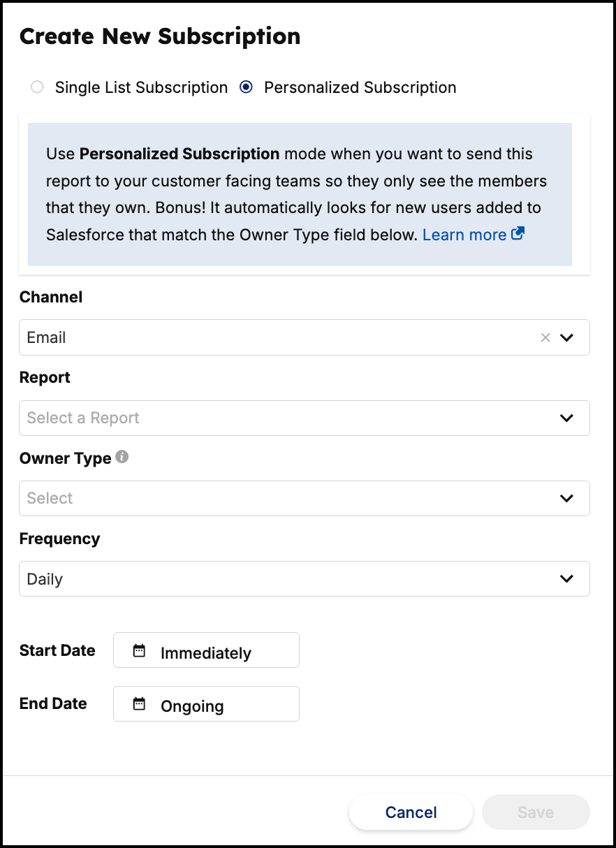Click the Email text in Channel field
The image size is (616, 848).
click(x=46, y=337)
